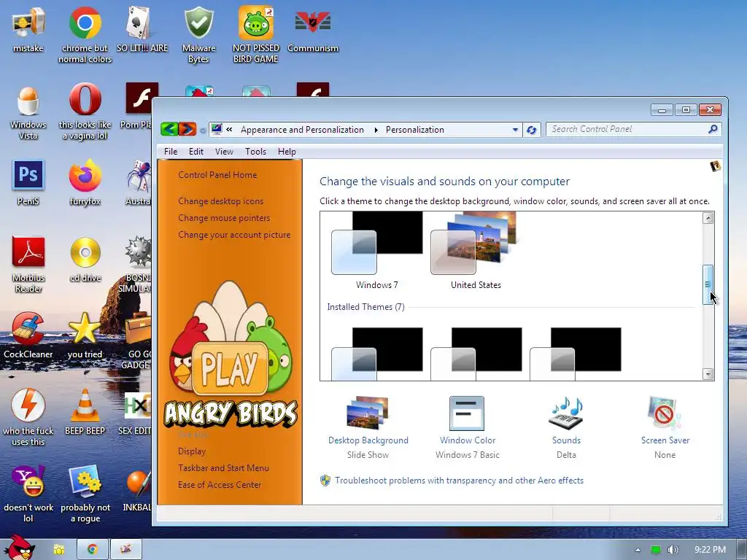Go to Control Panel Home
The image size is (747, 560).
[x=217, y=175]
